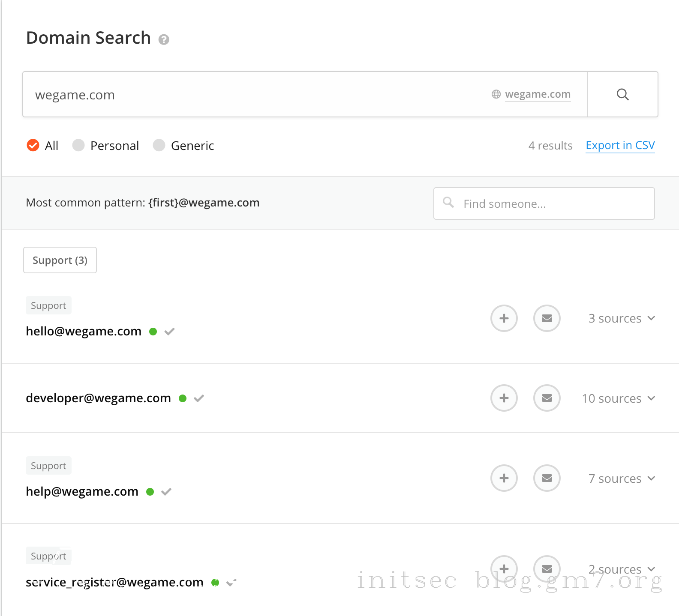679x616 pixels.
Task: Select the All filter radio button
Action: click(x=33, y=146)
